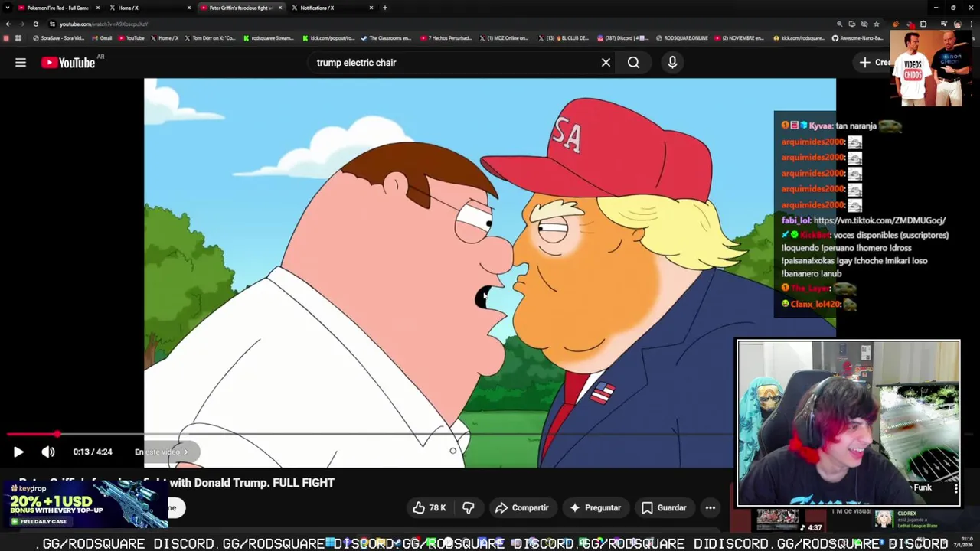Open the TikTok link in chat overlay
The width and height of the screenshot is (980, 551).
click(x=879, y=220)
